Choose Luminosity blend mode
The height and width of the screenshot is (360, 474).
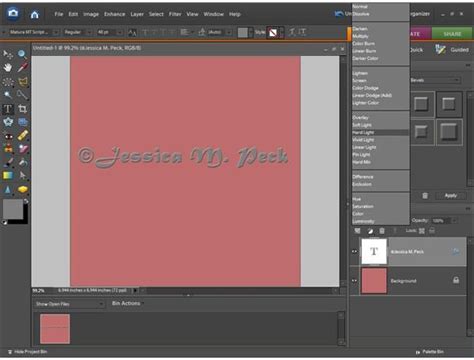[x=381, y=221]
